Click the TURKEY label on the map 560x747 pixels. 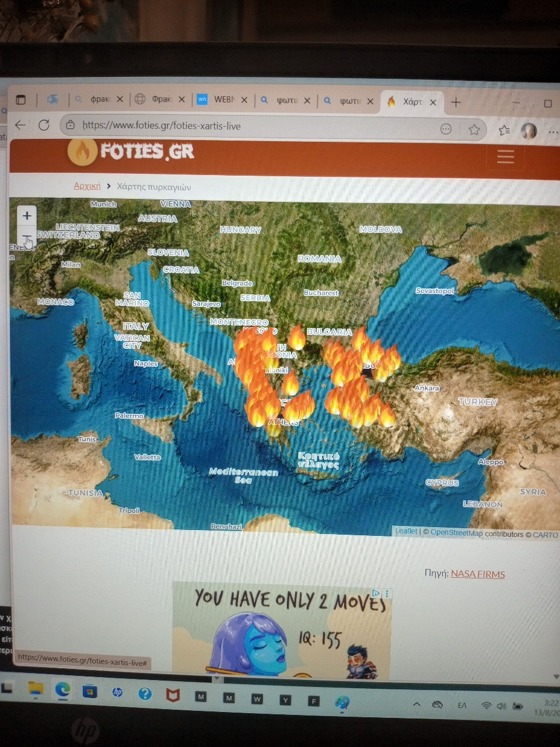tap(478, 402)
